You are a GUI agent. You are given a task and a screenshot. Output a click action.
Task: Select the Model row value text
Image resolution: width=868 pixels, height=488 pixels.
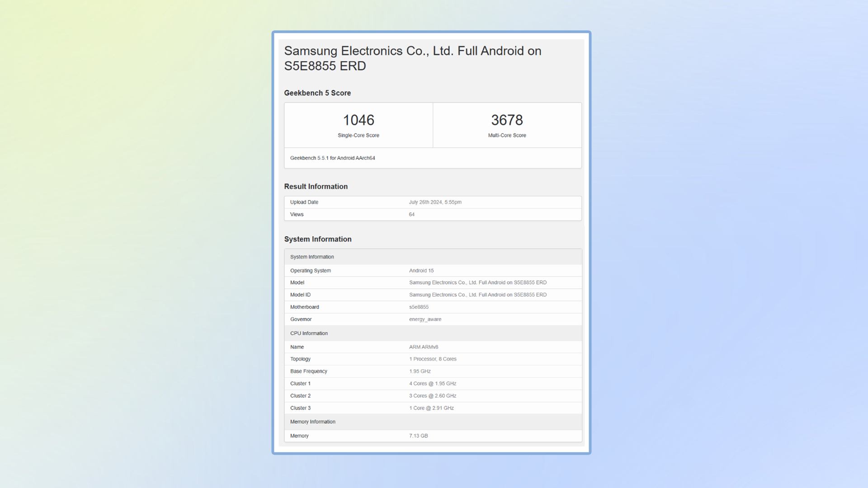[x=478, y=283]
